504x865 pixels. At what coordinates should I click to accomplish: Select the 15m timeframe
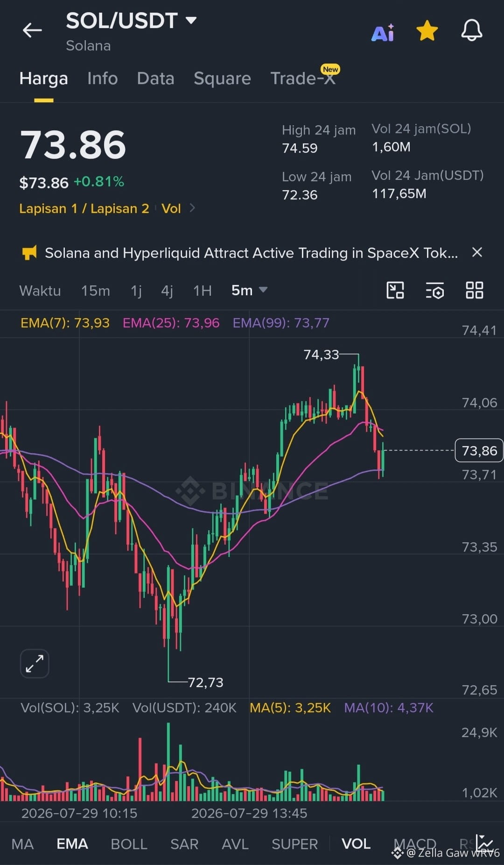96,291
